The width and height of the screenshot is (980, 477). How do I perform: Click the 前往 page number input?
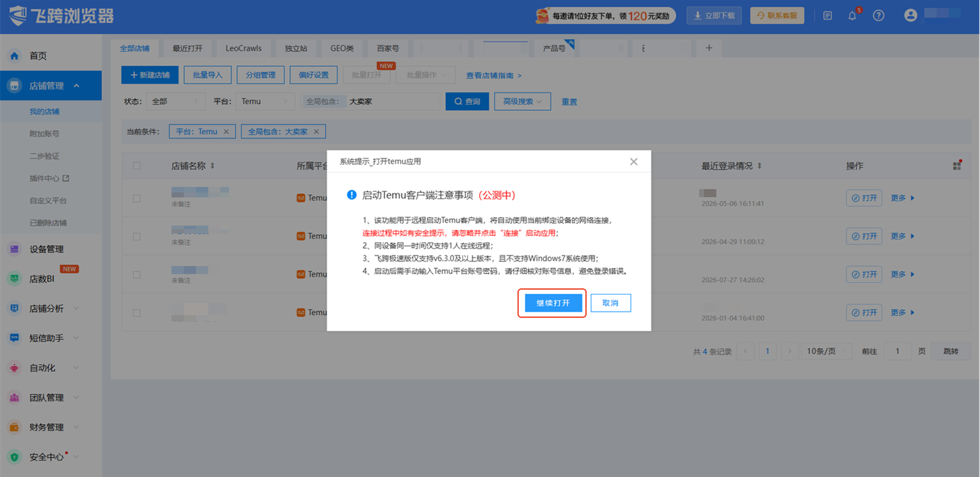897,351
